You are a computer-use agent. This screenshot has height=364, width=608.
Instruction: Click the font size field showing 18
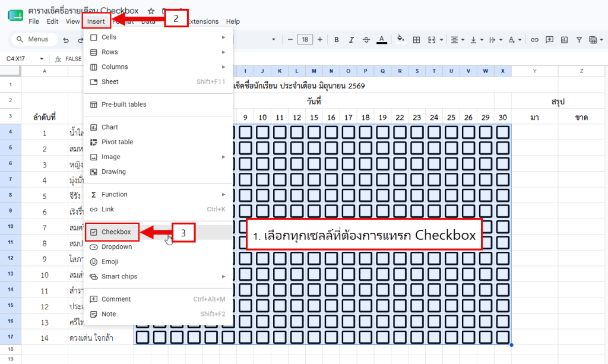pyautogui.click(x=305, y=40)
